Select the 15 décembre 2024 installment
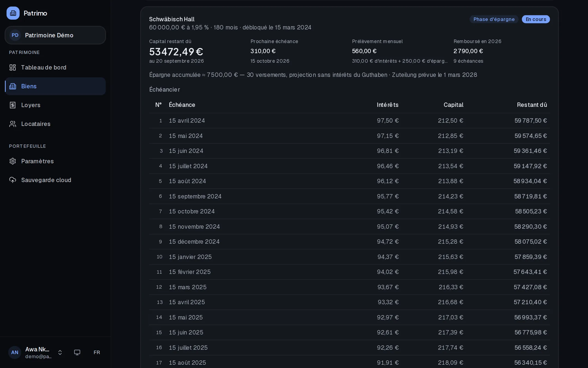This screenshot has height=368, width=588. tap(350, 242)
